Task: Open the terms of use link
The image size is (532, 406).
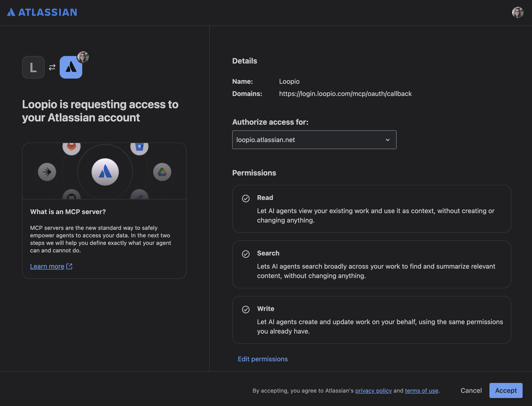Action: (422, 390)
